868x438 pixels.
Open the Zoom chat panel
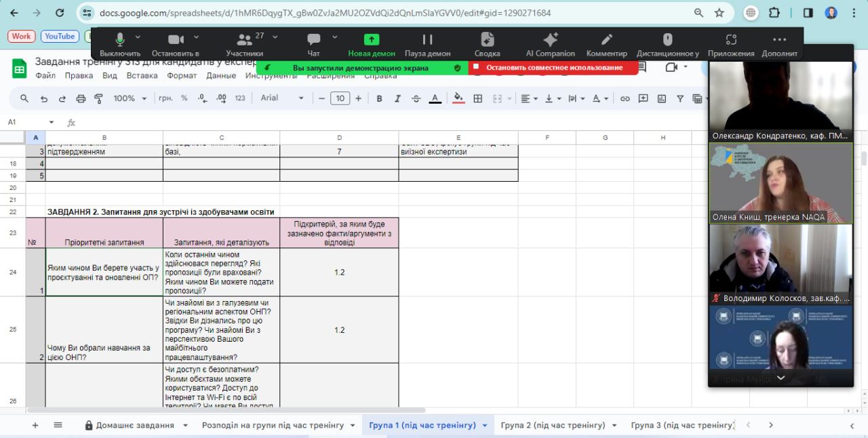[x=313, y=41]
